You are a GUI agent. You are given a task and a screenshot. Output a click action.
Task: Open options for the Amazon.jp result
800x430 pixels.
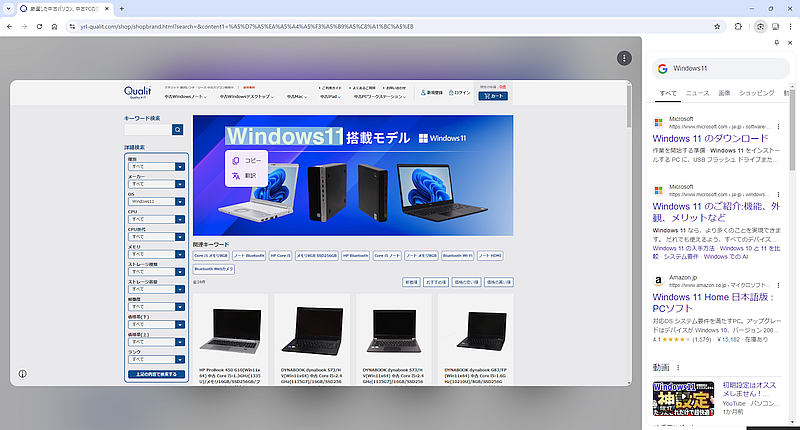tap(778, 285)
